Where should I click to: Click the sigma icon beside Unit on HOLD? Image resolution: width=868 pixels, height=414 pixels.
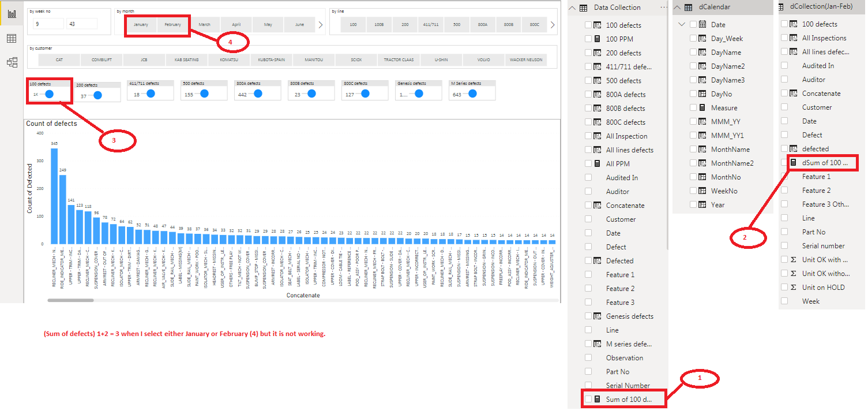794,287
